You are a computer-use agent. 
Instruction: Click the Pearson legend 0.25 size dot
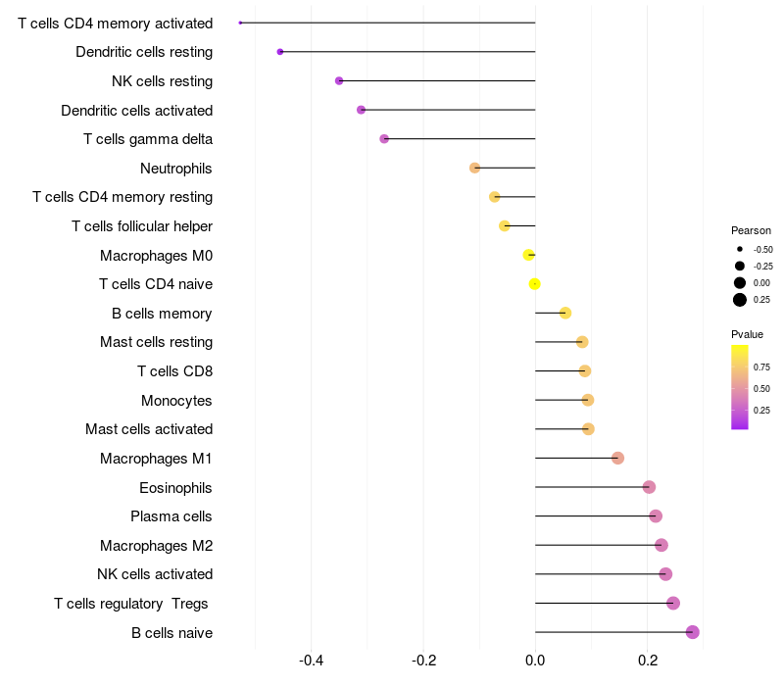[x=740, y=300]
